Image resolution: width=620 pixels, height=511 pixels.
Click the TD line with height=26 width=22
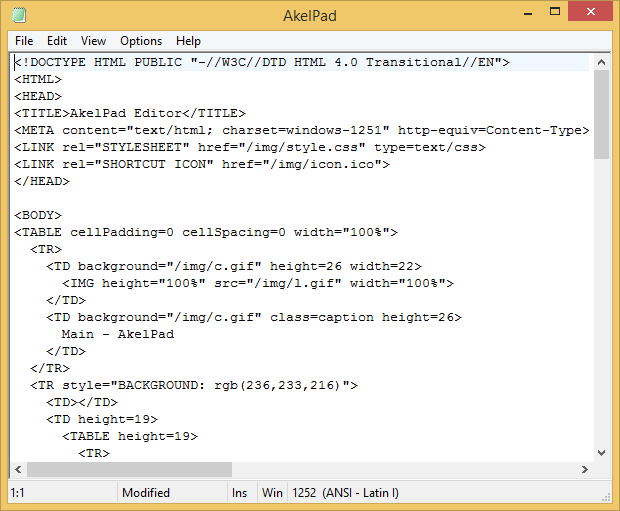[234, 266]
